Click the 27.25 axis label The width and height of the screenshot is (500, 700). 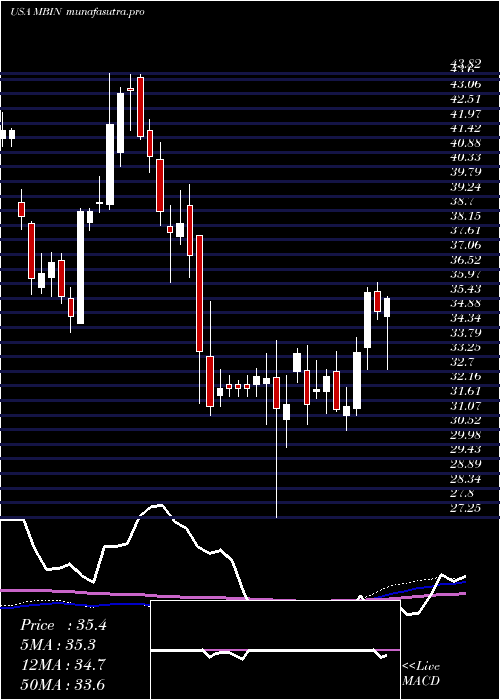(x=465, y=508)
